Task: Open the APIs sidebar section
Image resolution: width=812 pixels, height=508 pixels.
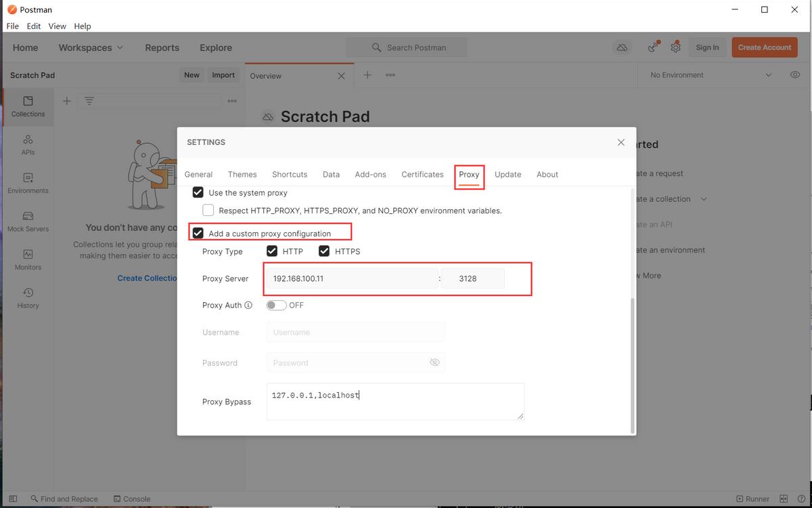Action: tap(28, 145)
